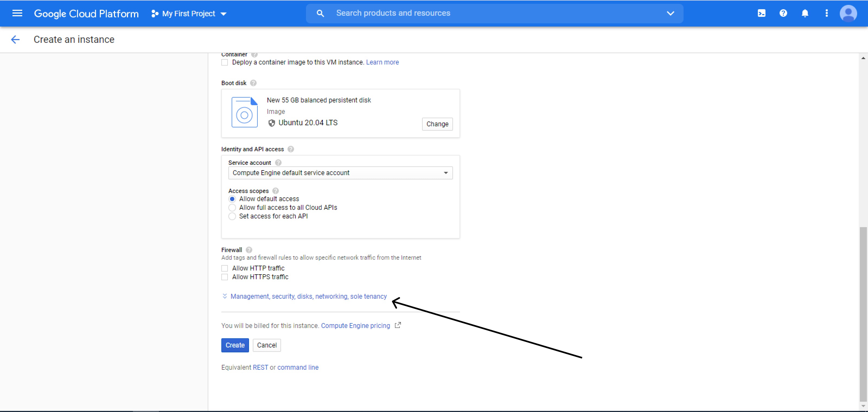Click the user account avatar
The image size is (868, 412).
coord(848,13)
